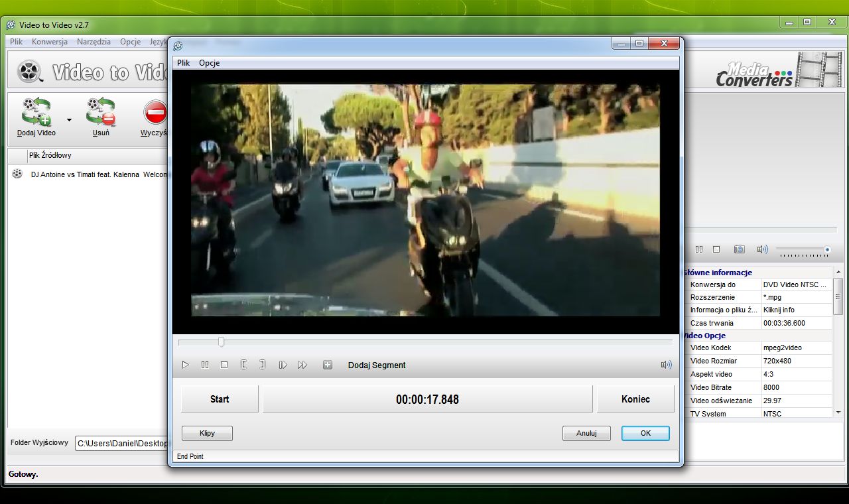
Task: Click the properties panel scrollbar down arrow
Action: tap(838, 412)
